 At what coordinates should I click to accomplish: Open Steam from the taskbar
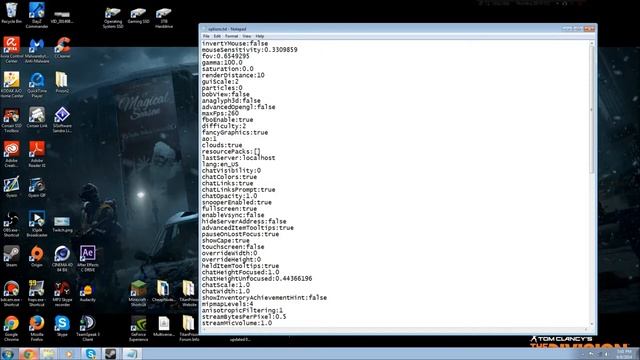point(110,354)
